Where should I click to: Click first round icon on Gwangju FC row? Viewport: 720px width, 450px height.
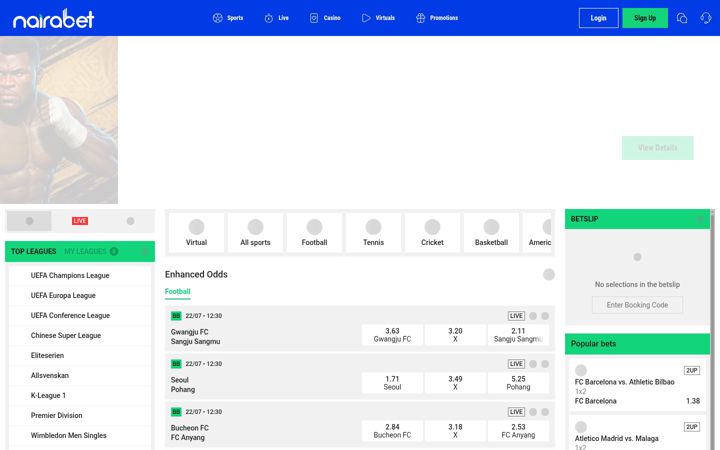coord(533,316)
